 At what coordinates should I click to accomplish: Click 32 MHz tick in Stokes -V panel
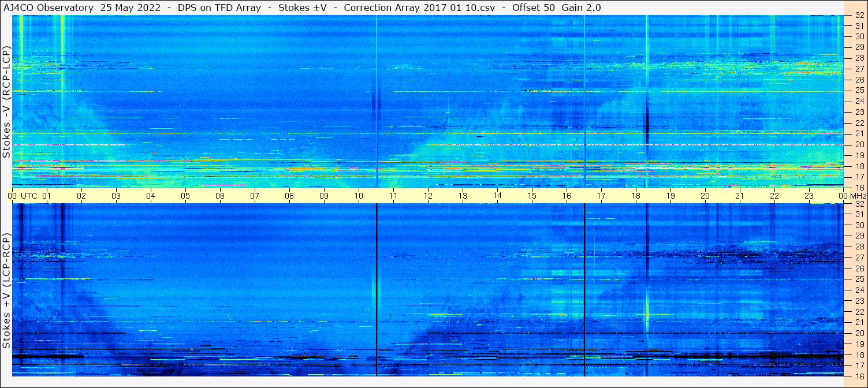click(x=859, y=16)
